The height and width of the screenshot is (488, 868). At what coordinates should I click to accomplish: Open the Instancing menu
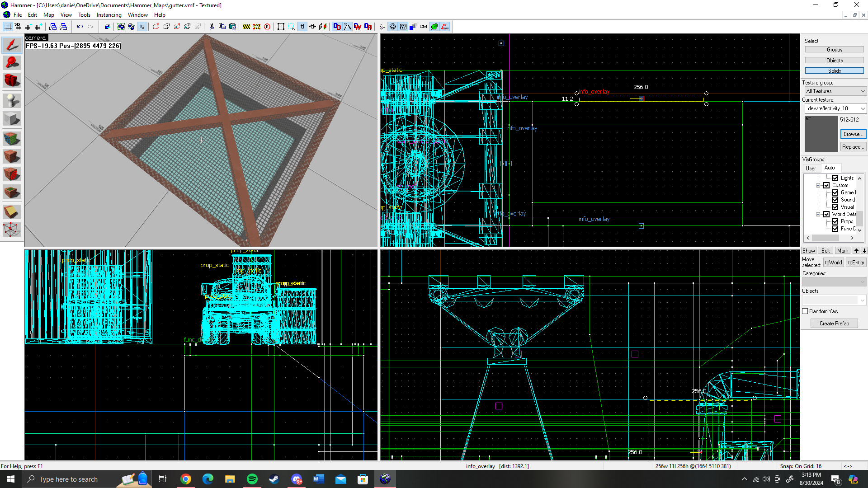point(109,15)
